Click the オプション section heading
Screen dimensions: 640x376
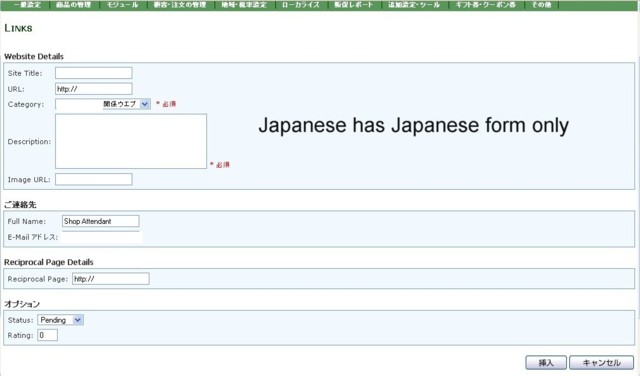coord(22,304)
